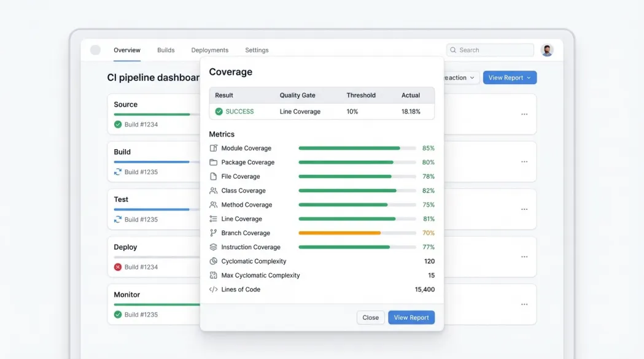The height and width of the screenshot is (359, 644).
Task: Click the green SUCCESS check icon
Action: click(x=219, y=112)
